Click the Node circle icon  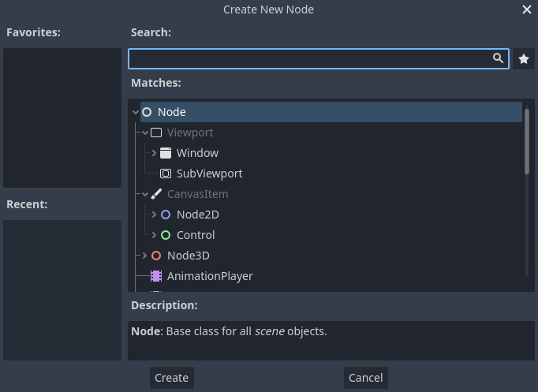[147, 112]
